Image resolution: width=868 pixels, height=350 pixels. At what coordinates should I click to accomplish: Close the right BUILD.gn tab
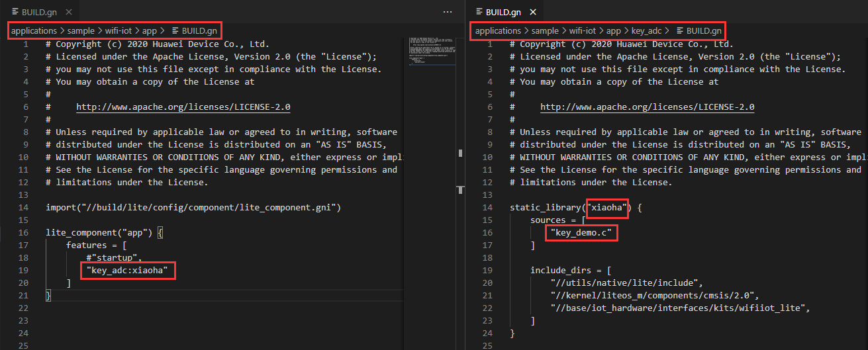(x=533, y=12)
